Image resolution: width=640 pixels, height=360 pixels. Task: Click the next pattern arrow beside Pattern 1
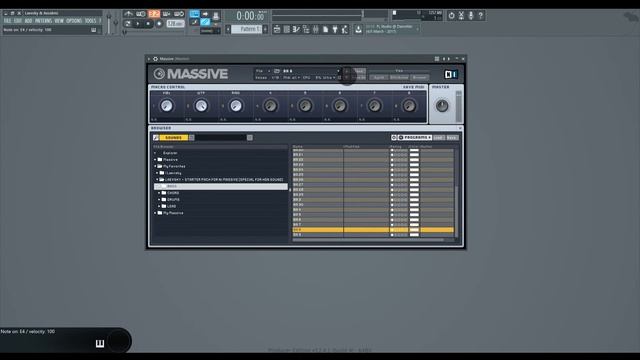265,29
